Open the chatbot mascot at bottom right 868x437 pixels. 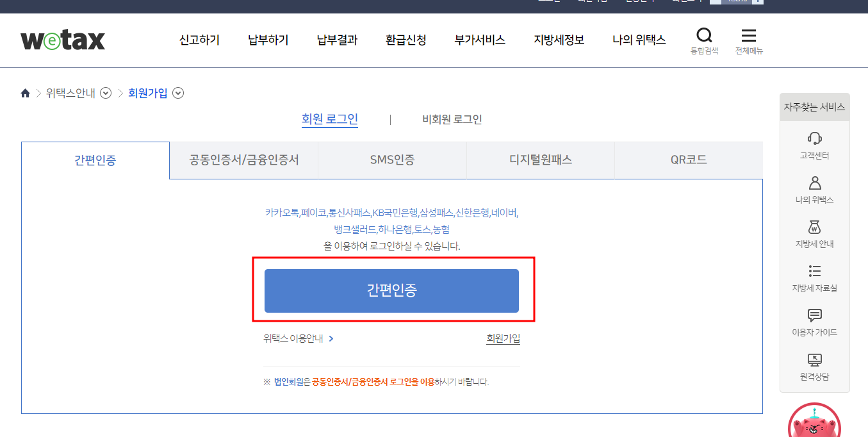pos(814,423)
